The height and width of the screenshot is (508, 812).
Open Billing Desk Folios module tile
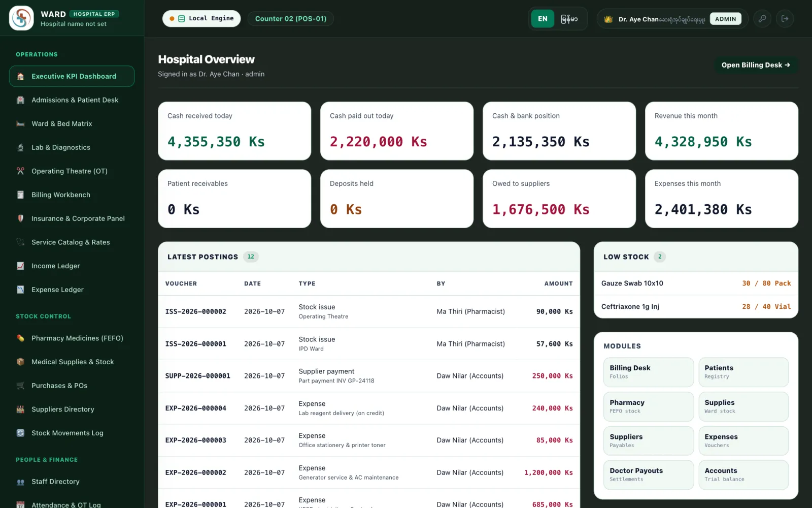coord(648,372)
